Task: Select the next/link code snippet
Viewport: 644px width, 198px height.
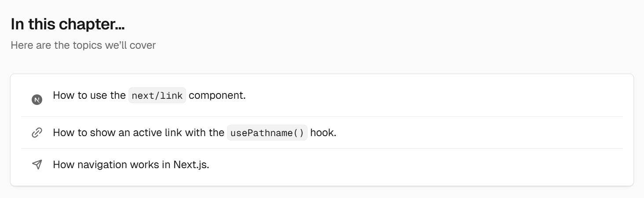Action: (157, 96)
